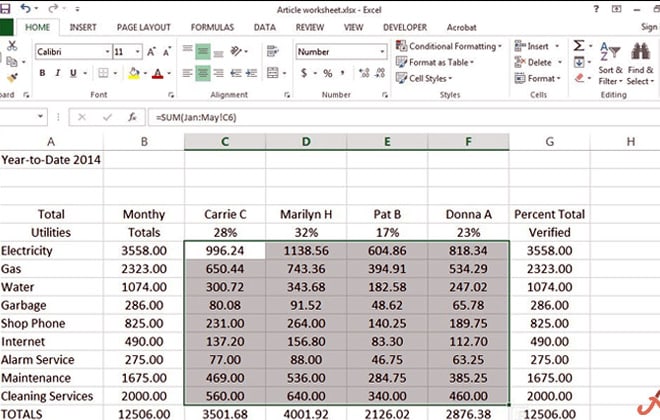Open Sort & Filter
Screen dimensions: 660x420
tap(610, 63)
